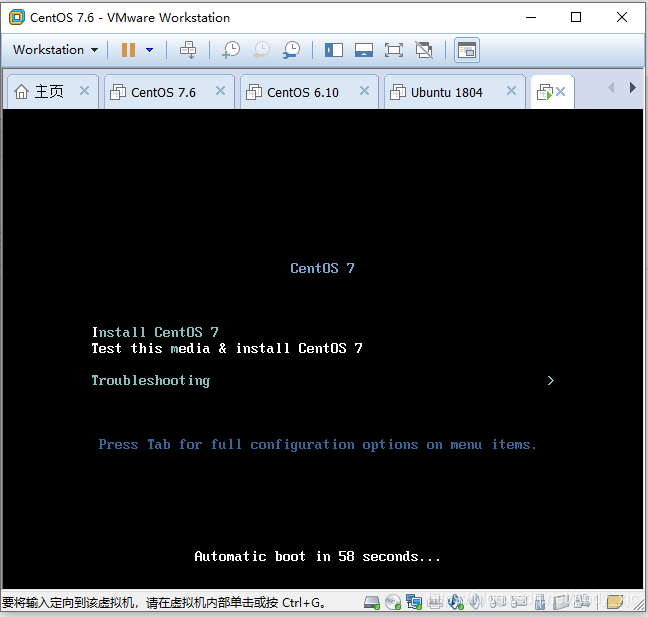
Task: Click the Press Tab configuration hint text
Action: tap(317, 445)
